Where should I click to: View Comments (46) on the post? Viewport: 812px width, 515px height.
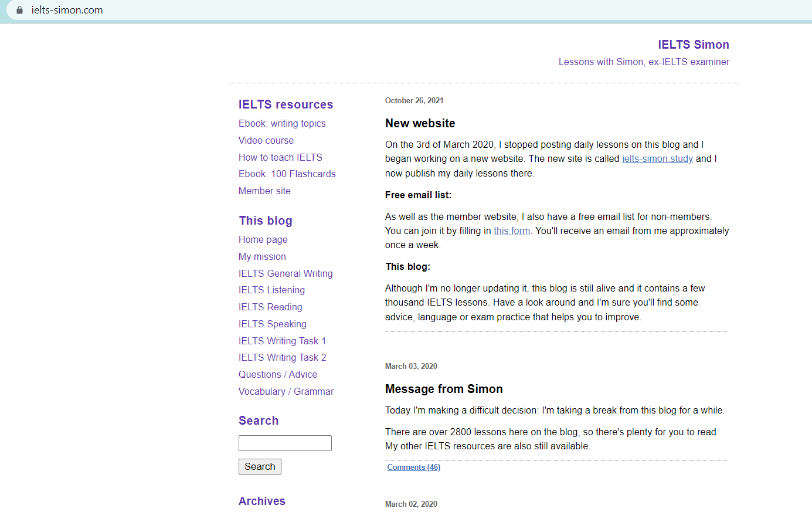[x=414, y=467]
